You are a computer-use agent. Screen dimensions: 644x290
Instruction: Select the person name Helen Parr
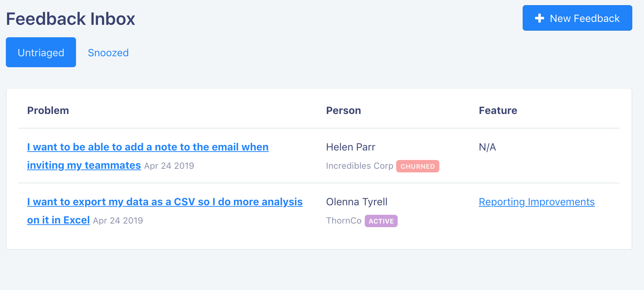tap(351, 147)
